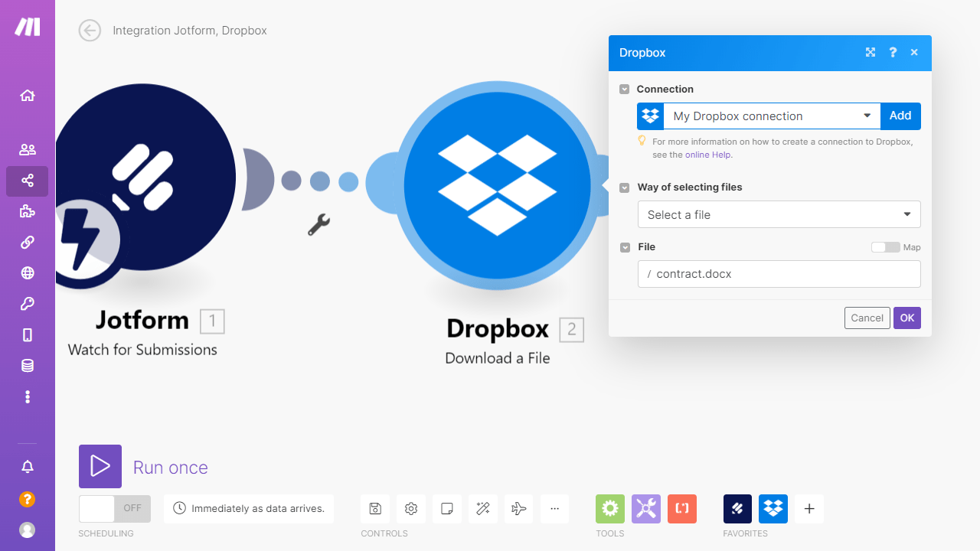Click the Watch for Submissions label
The height and width of the screenshot is (551, 980).
point(142,350)
